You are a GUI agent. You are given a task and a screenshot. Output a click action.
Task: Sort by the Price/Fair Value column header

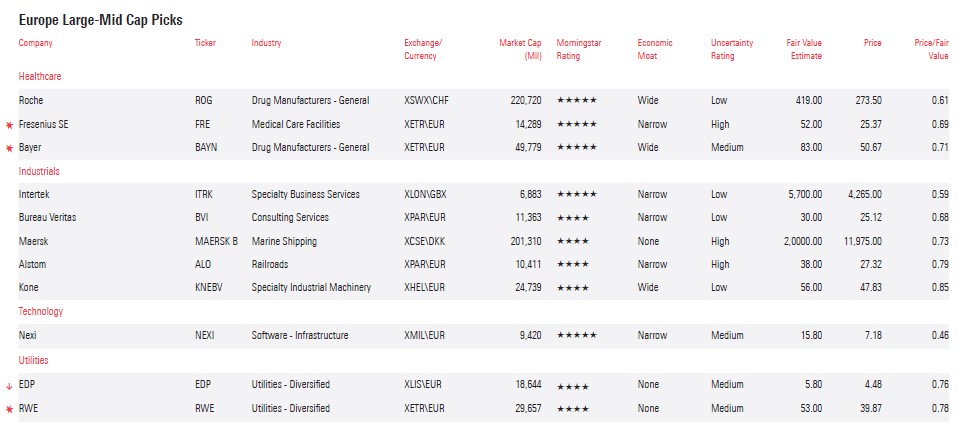tap(930, 49)
